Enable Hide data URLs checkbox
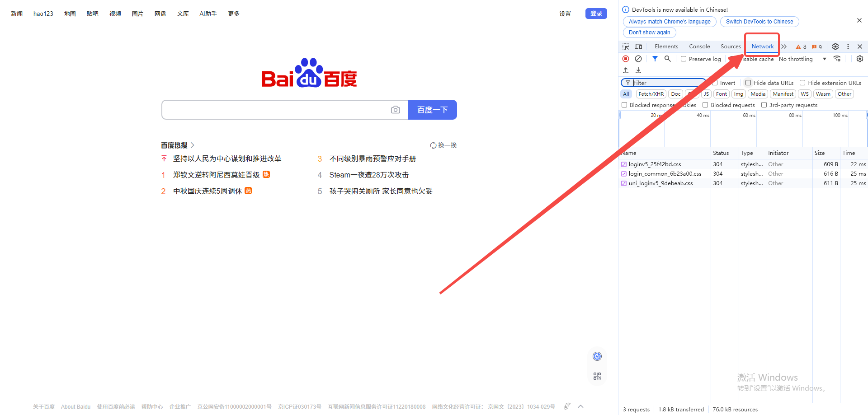This screenshot has height=415, width=868. 748,83
